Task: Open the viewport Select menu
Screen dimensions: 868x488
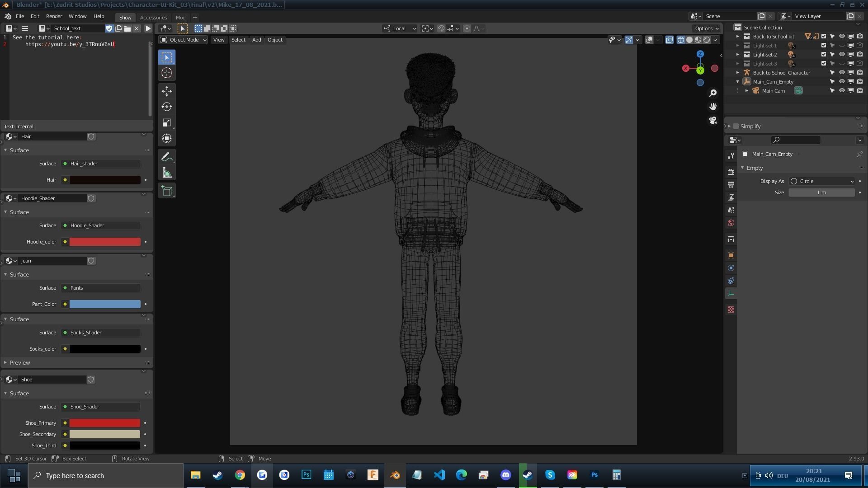Action: click(x=238, y=40)
